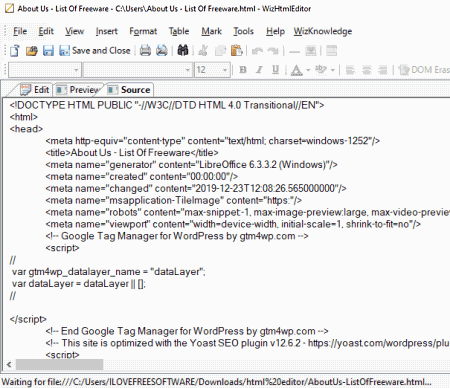Click the horizontal scrollbar thumb
The width and height of the screenshot is (450, 388).
pos(59,365)
